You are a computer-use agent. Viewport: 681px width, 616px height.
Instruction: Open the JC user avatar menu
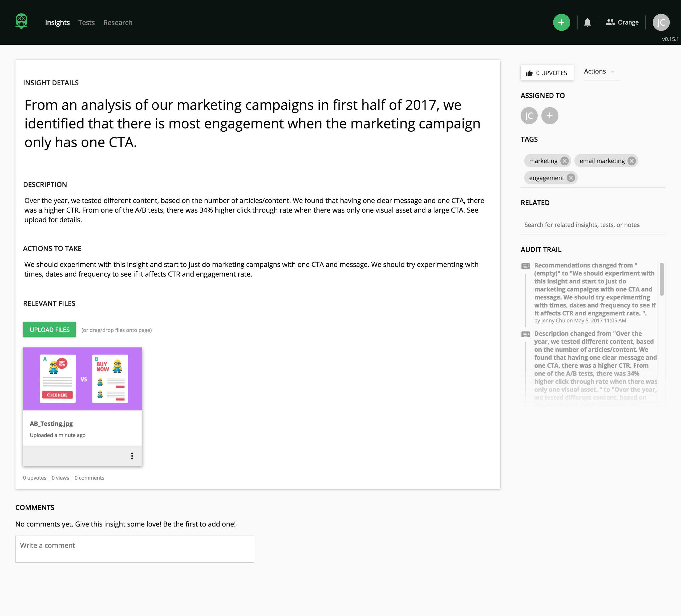point(661,23)
